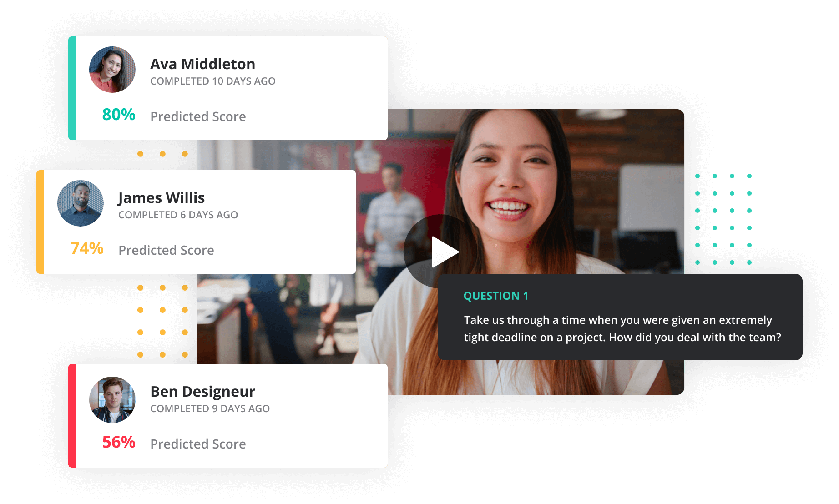Select the QUESTION 1 label
The height and width of the screenshot is (504, 839).
(x=495, y=296)
